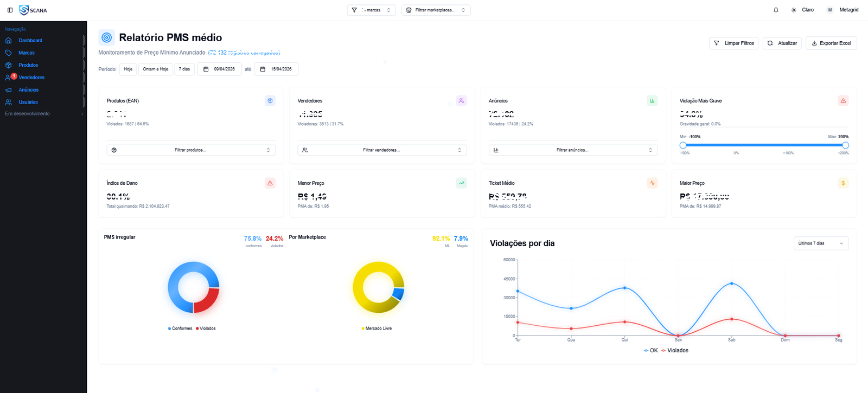
Task: Click the Anúncios megaphone icon in sidebar
Action: point(8,90)
